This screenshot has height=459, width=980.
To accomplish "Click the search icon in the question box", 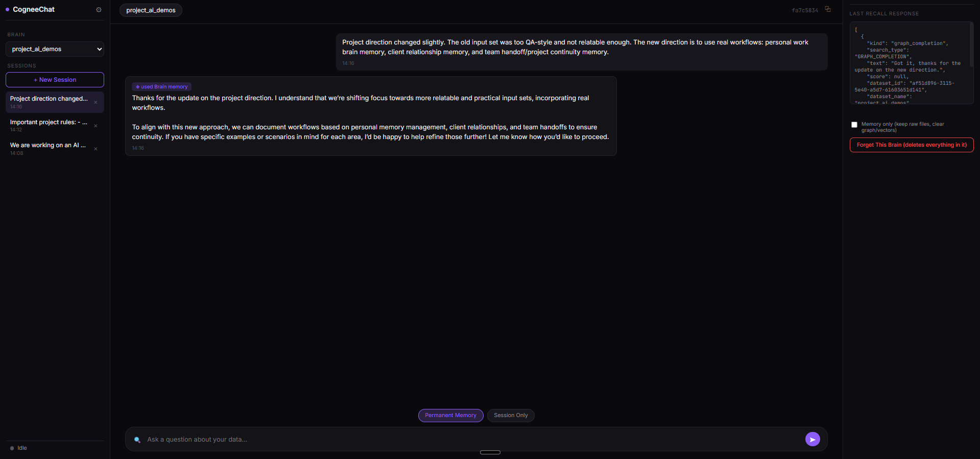I will tap(137, 440).
